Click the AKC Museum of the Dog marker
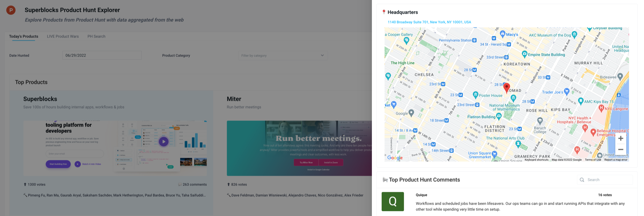Viewport: 644px width, 216px height. 575,35
